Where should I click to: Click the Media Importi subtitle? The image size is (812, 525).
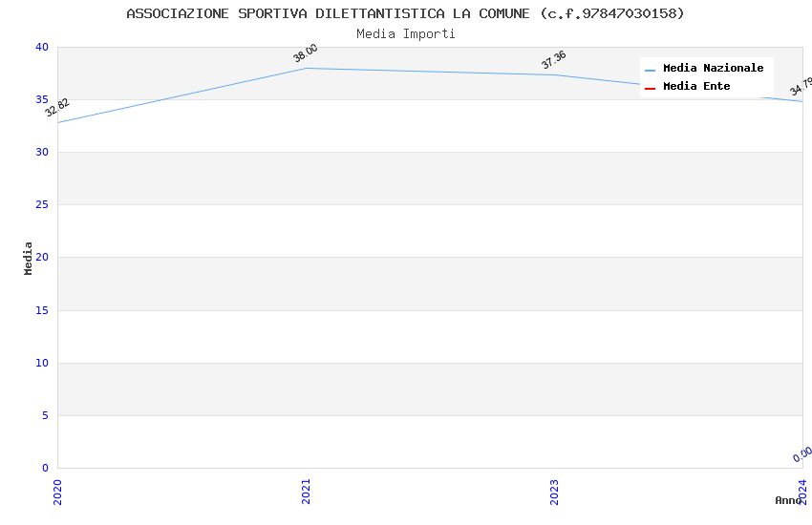pos(405,34)
